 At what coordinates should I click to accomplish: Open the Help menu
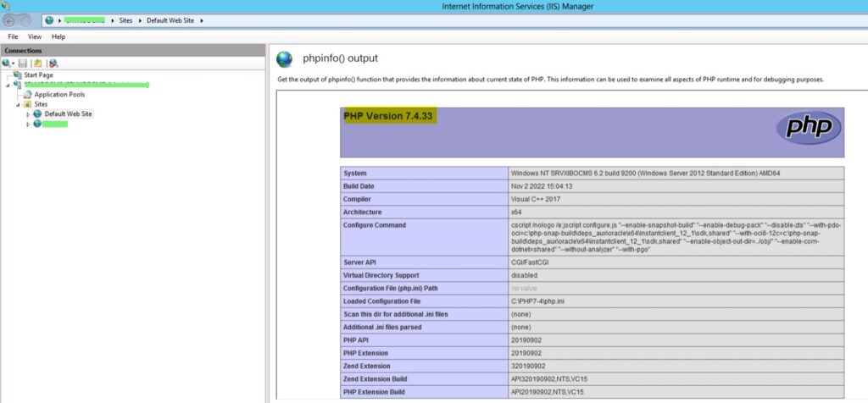pyautogui.click(x=58, y=36)
